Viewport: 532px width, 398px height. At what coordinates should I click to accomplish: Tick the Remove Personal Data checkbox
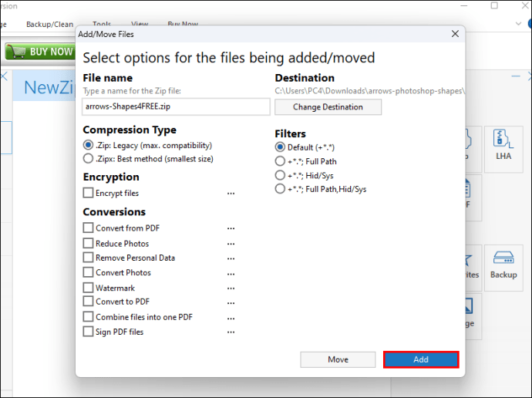(88, 258)
